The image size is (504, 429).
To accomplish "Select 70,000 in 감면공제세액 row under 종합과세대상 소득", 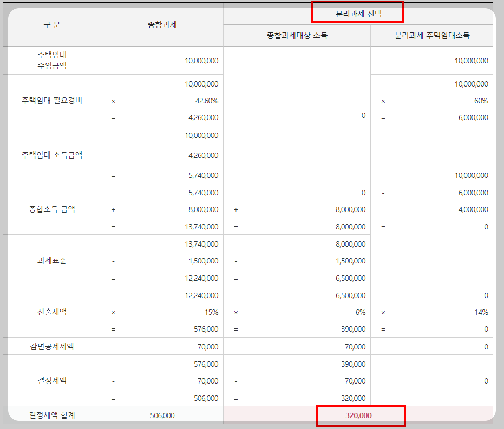I will point(355,347).
